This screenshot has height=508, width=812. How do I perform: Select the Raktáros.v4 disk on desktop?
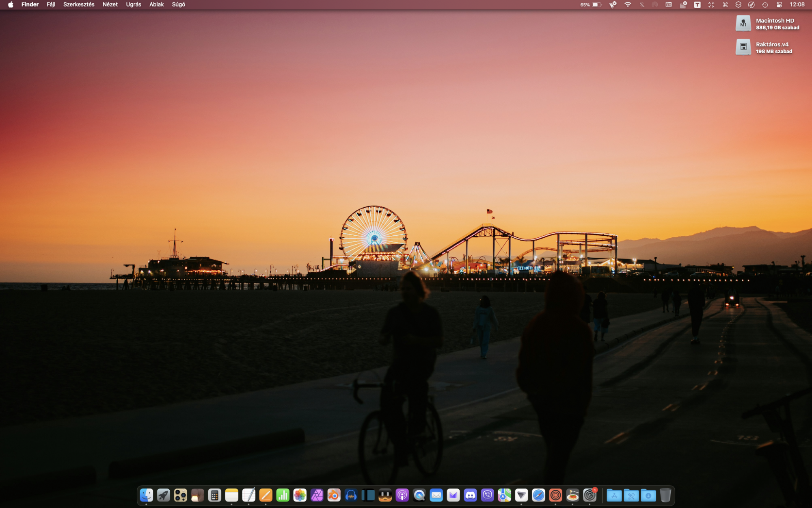click(743, 47)
